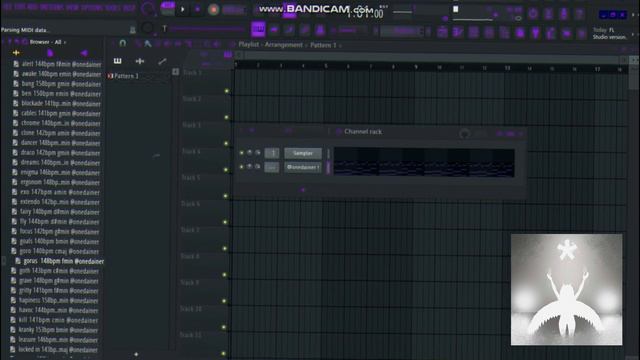Select browser file goth 143bpm c#min
Screen dimensions: 640x360
56,271
